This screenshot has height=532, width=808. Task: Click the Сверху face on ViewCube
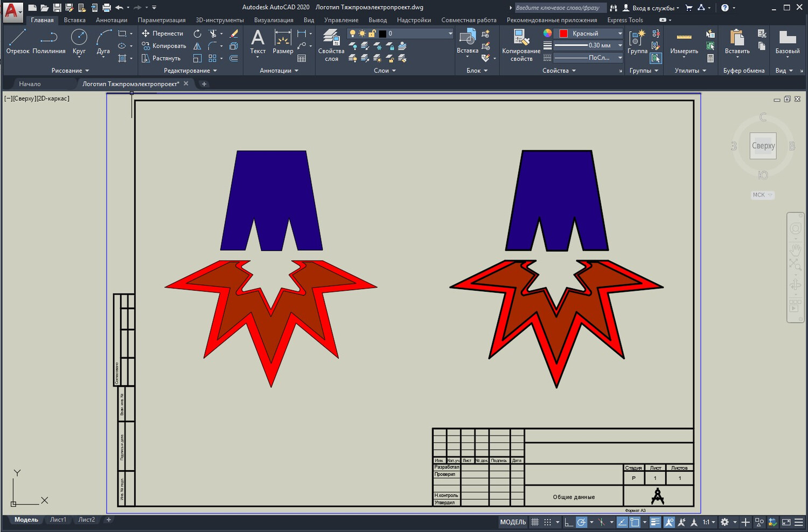click(x=763, y=145)
